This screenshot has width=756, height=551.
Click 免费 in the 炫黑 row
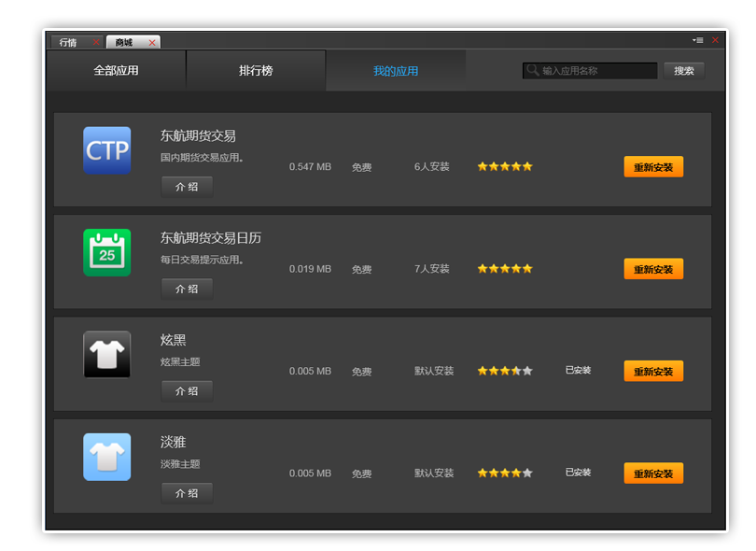(361, 372)
